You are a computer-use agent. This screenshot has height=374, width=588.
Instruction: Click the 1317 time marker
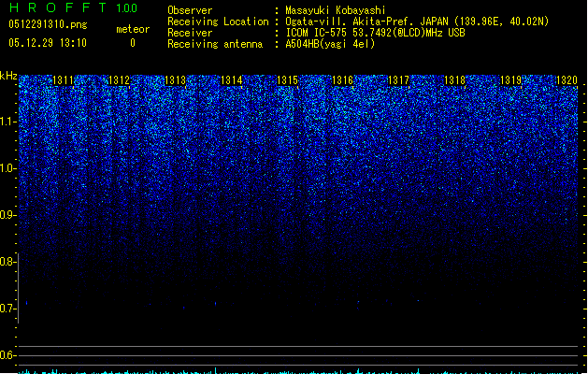click(398, 80)
